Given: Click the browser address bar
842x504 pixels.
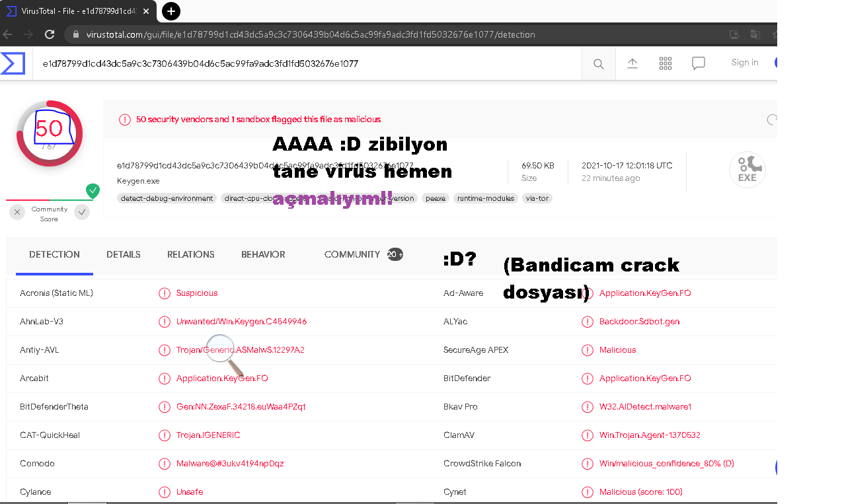Looking at the screenshot, I should click(397, 34).
